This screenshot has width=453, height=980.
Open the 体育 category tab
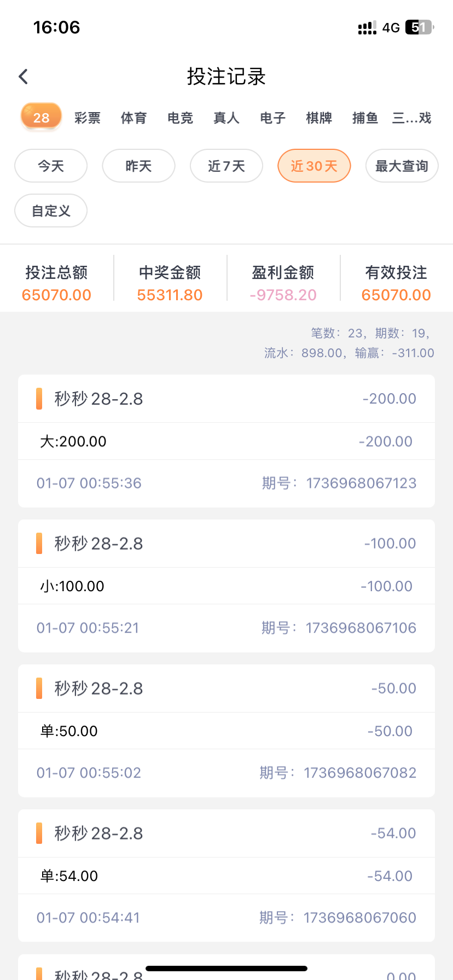tap(133, 118)
